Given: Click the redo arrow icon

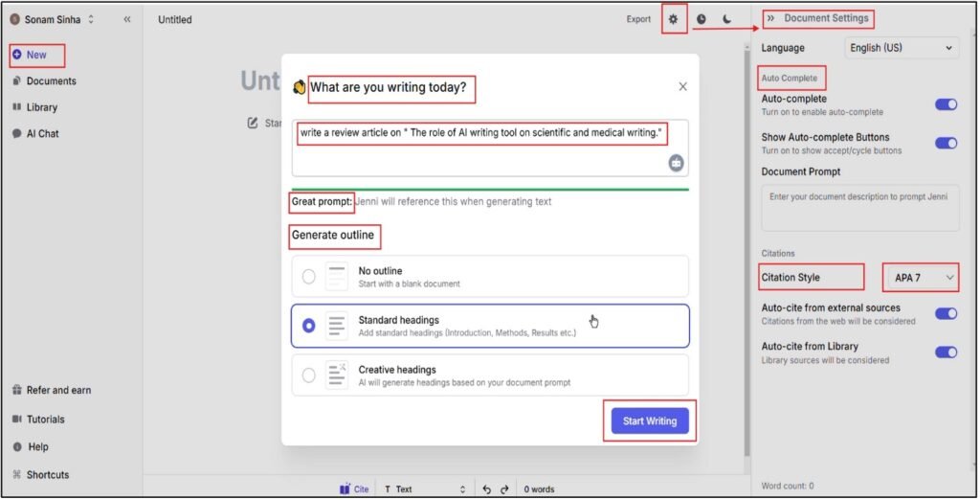Looking at the screenshot, I should 504,489.
